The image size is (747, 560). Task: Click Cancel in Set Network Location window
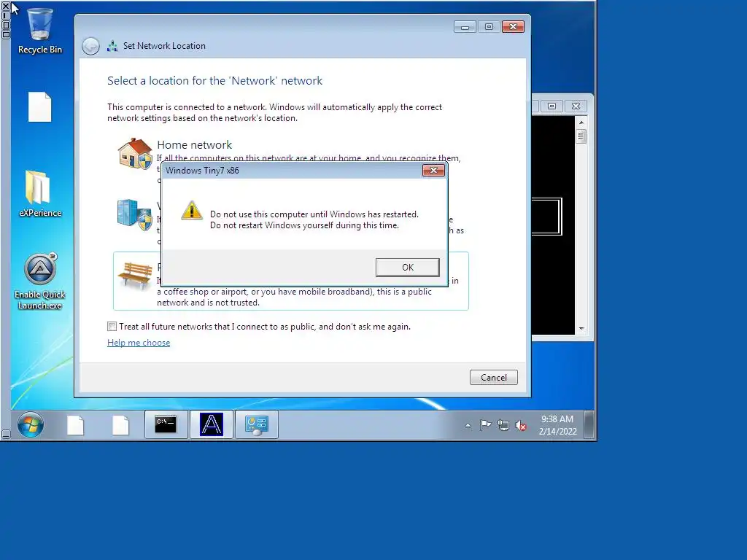[494, 377]
